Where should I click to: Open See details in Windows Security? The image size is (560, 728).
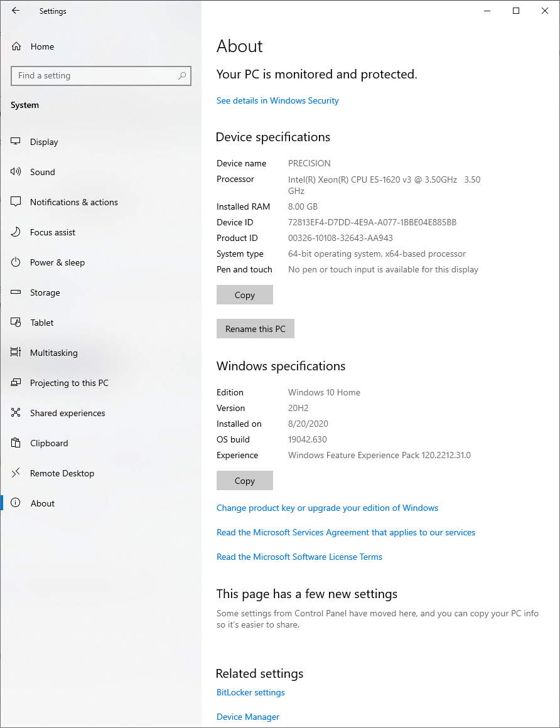click(277, 100)
